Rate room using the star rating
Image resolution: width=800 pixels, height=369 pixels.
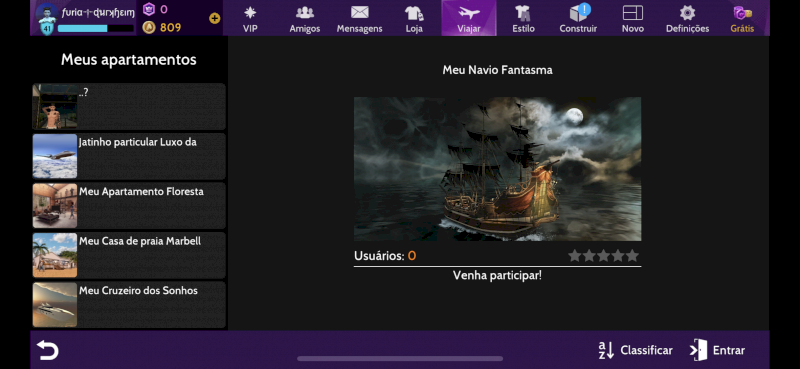coord(604,256)
